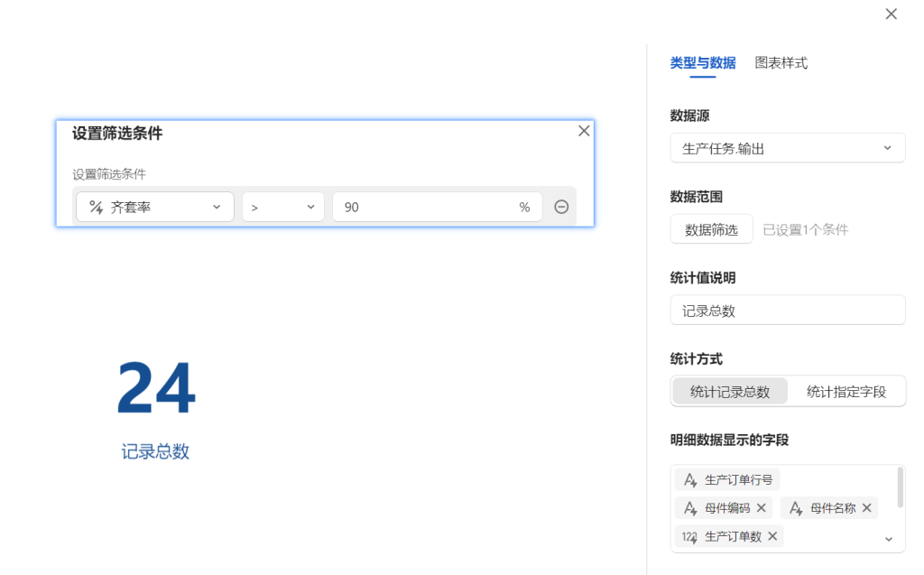Click the 已设置1个条件 text
This screenshot has width=924, height=575.
click(x=806, y=230)
